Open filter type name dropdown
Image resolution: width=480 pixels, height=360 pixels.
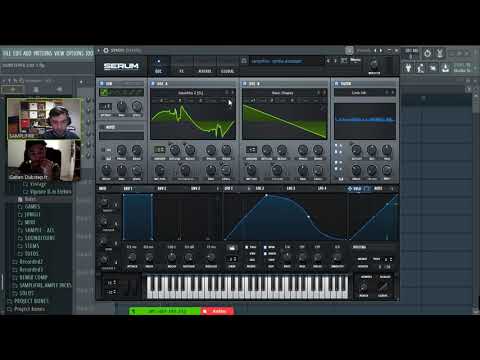(x=359, y=92)
